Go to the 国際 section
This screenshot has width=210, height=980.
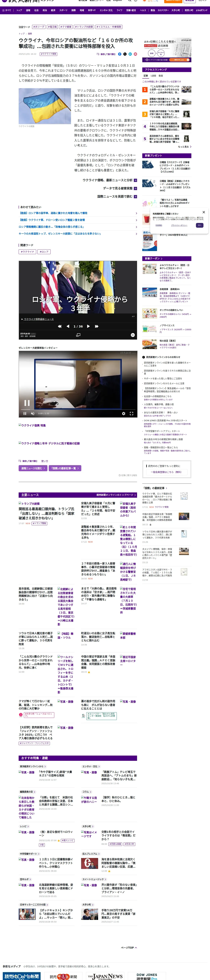pyautogui.click(x=74, y=10)
